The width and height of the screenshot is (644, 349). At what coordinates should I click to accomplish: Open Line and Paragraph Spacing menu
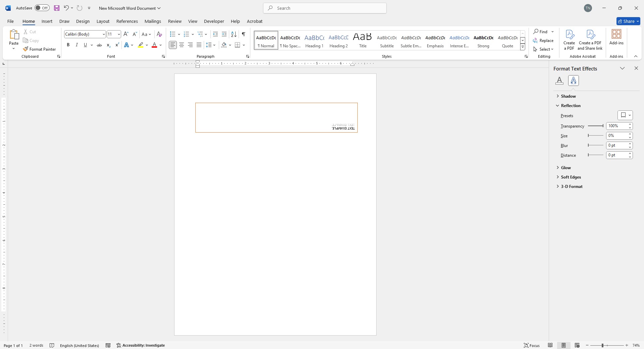[210, 45]
